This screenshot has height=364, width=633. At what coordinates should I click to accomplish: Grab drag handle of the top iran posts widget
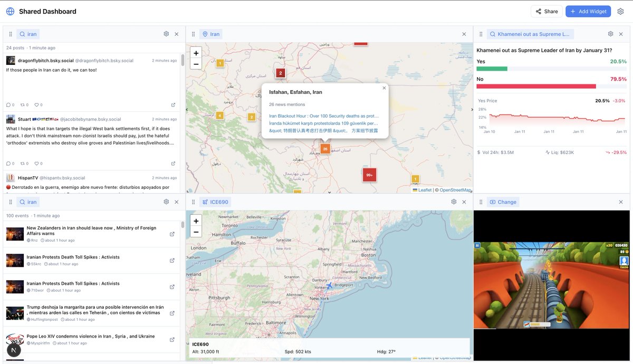click(11, 34)
